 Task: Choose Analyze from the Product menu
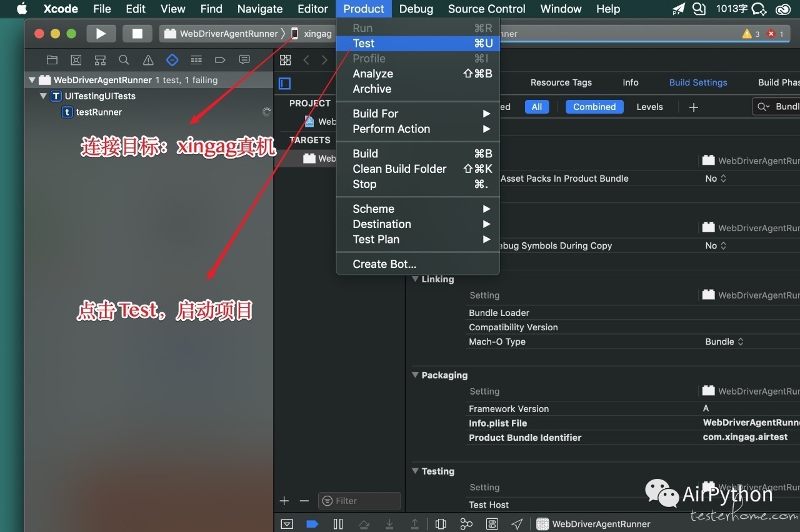(417, 74)
